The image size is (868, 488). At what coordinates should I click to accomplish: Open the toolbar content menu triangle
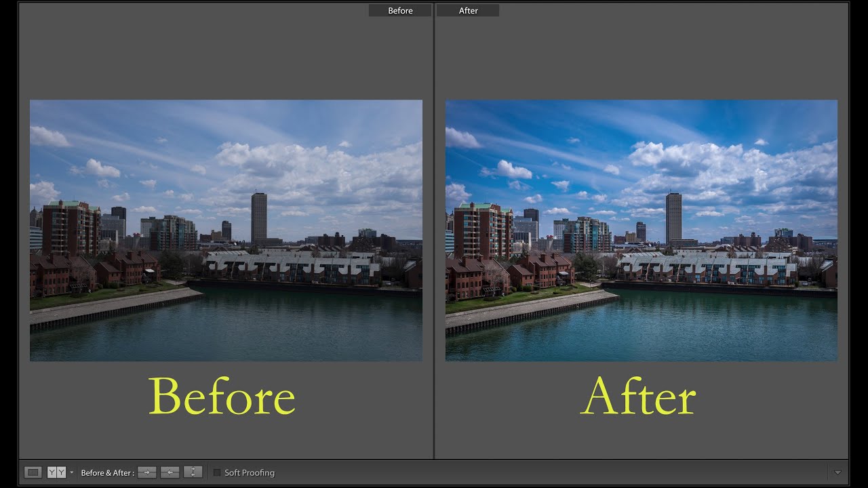point(837,472)
